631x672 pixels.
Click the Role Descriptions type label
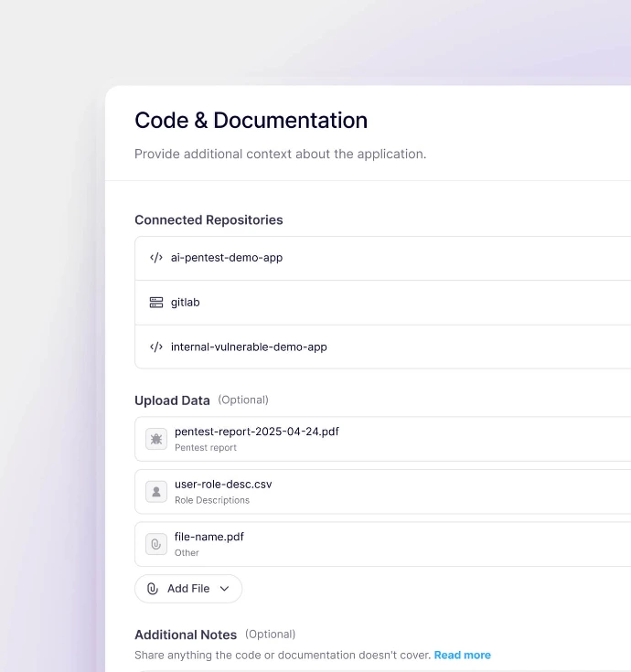212,500
